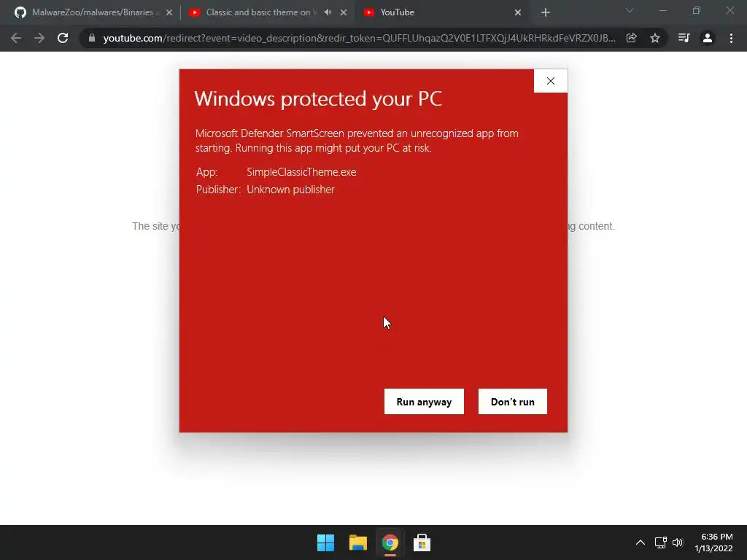Viewport: 747px width, 560px height.
Task: Close the Windows protected your PC dialog
Action: [x=551, y=81]
